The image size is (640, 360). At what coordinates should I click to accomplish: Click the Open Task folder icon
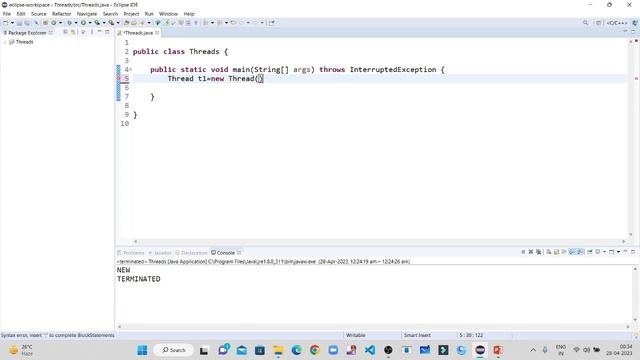point(134,23)
